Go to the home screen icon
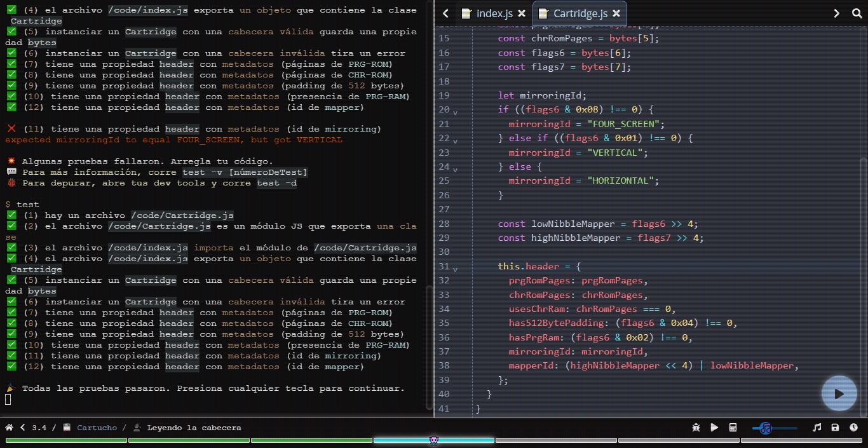The width and height of the screenshot is (868, 448). pos(10,428)
